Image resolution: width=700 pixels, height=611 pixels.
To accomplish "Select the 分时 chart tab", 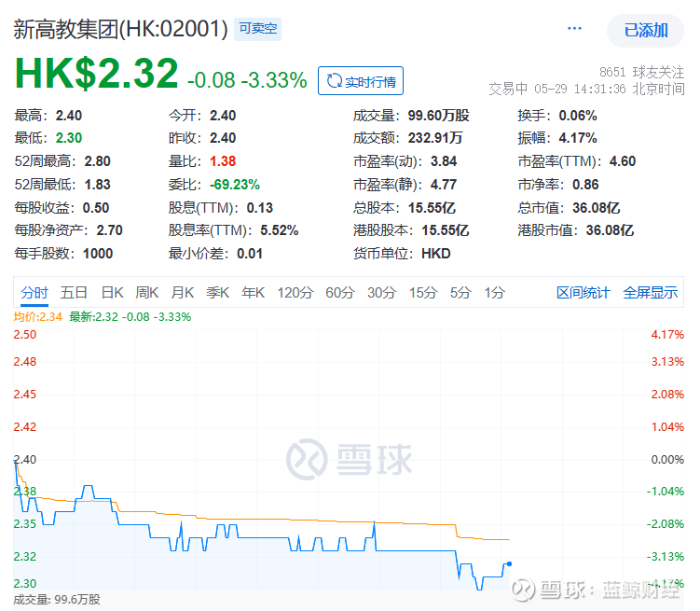I will click(x=34, y=293).
